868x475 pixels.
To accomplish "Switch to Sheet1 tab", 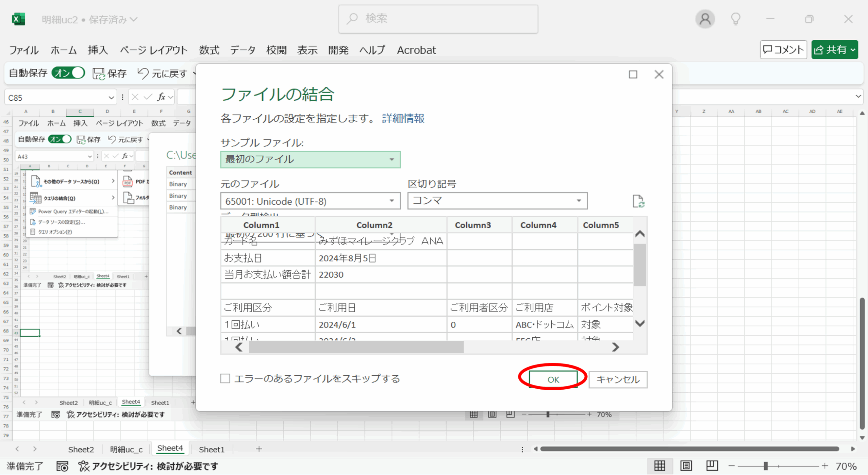I will (212, 449).
